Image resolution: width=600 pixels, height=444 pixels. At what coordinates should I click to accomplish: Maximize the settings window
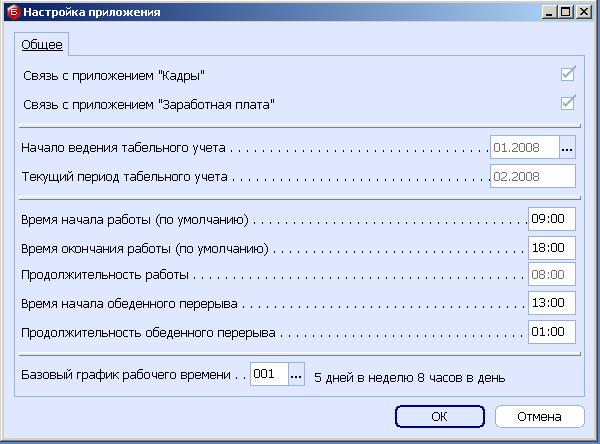566,12
